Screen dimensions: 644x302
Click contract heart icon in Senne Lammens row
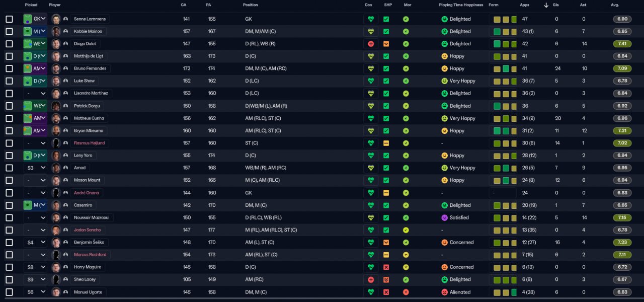pyautogui.click(x=371, y=19)
